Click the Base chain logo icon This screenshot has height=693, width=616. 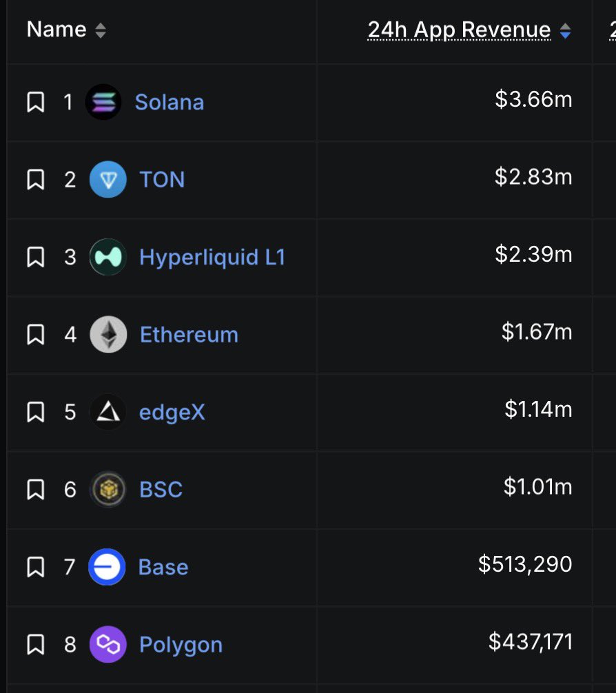pos(107,567)
